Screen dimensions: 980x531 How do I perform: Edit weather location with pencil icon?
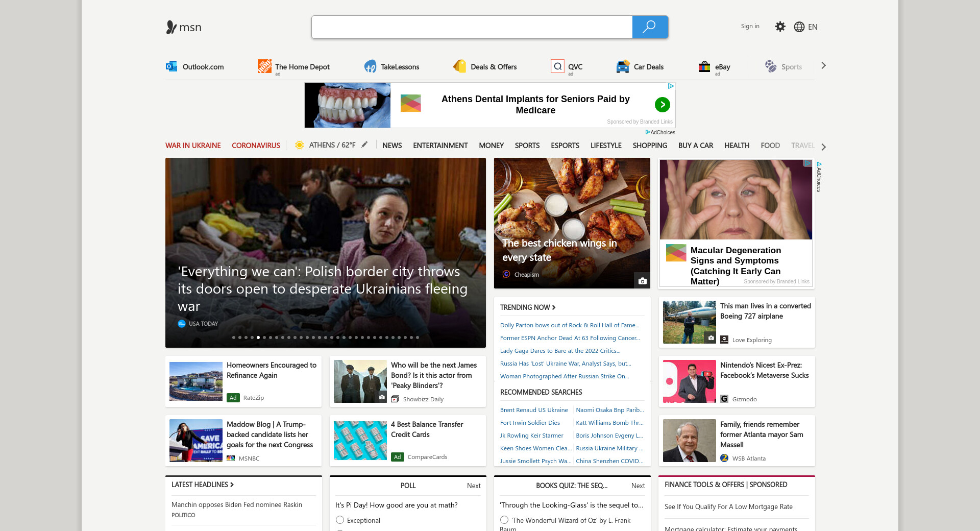pos(364,145)
